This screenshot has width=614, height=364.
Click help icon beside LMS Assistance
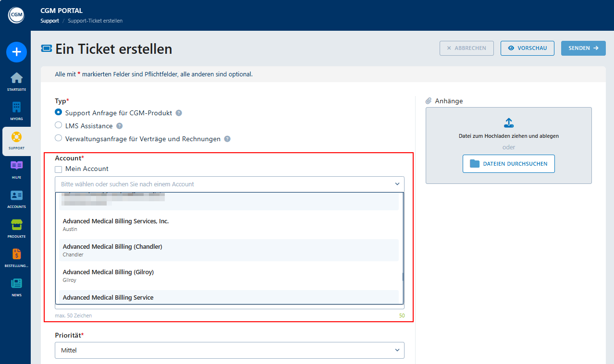119,126
